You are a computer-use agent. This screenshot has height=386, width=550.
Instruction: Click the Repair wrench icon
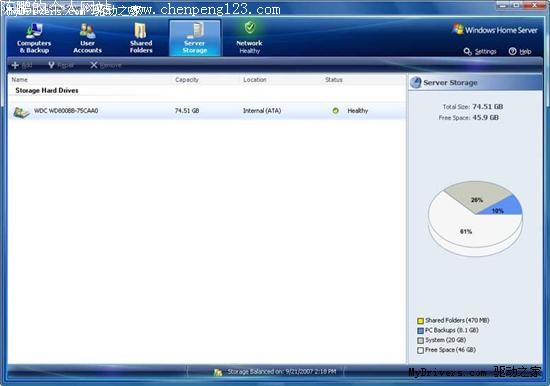[x=51, y=65]
